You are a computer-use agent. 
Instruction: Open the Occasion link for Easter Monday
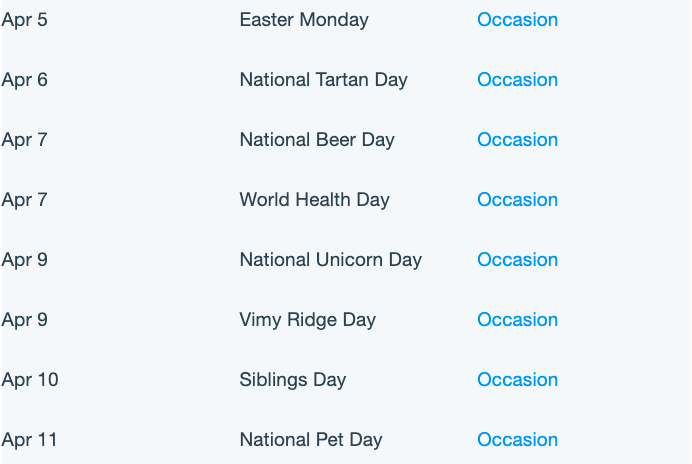pos(517,20)
